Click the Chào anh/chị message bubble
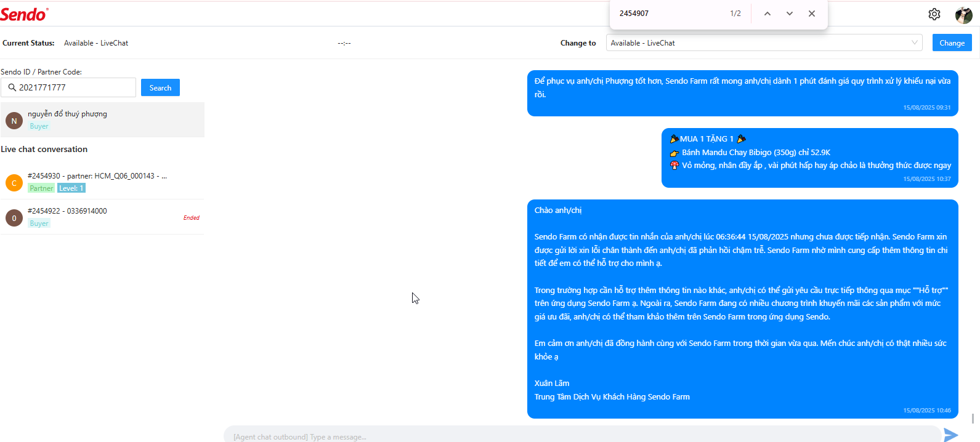This screenshot has width=980, height=442. pyautogui.click(x=743, y=309)
